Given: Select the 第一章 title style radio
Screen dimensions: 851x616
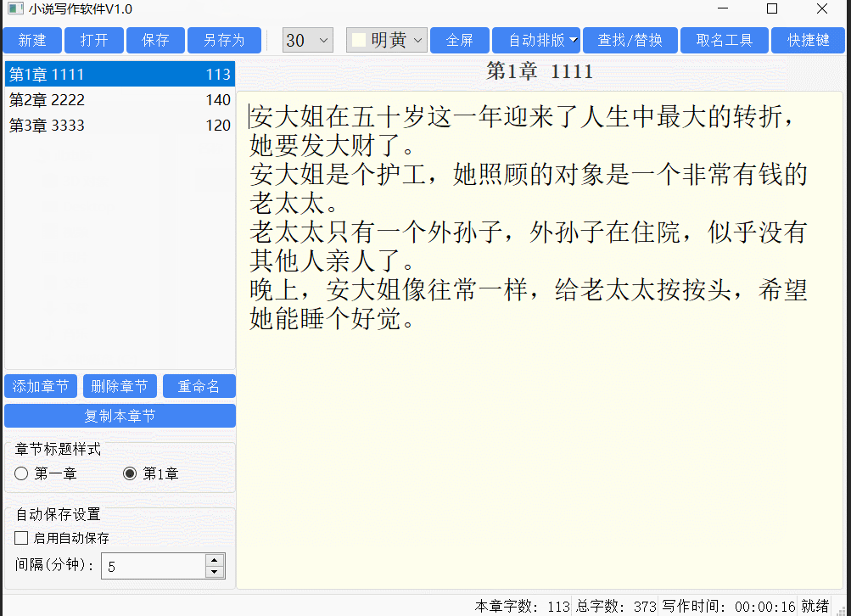Looking at the screenshot, I should tap(20, 473).
